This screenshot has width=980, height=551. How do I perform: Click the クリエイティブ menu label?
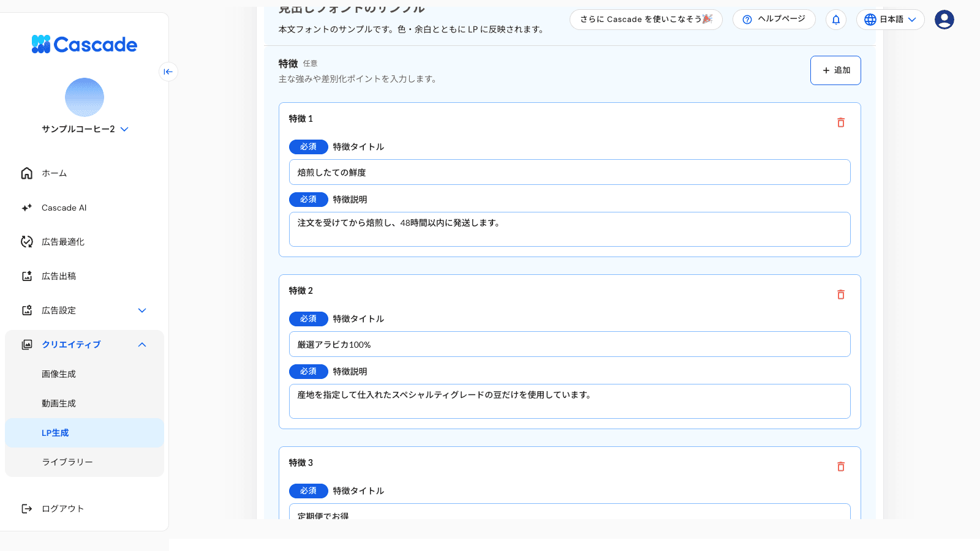[71, 345]
